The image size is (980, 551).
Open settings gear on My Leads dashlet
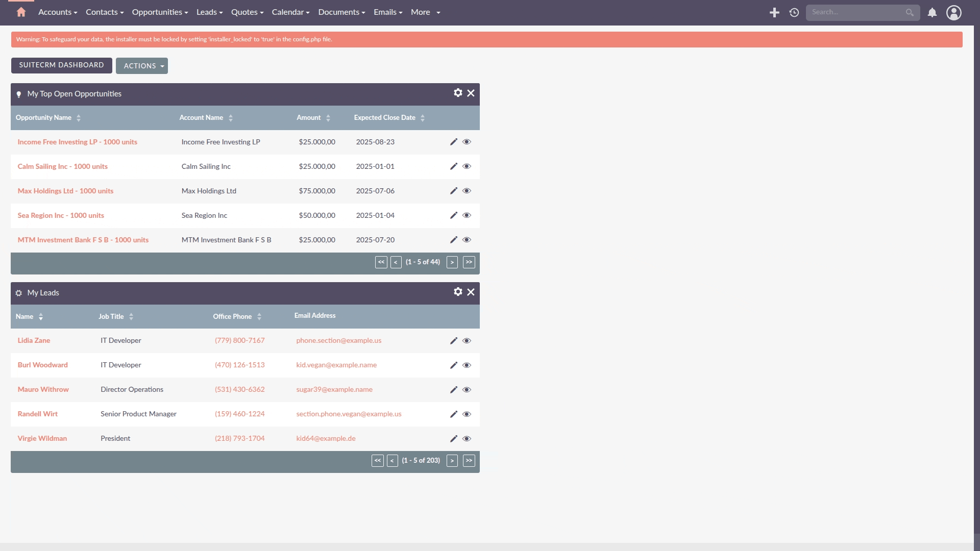457,292
